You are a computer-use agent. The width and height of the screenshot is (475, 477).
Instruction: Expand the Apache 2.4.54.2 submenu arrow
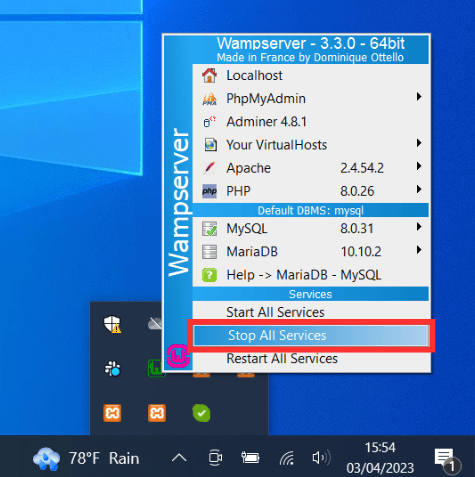(x=419, y=166)
